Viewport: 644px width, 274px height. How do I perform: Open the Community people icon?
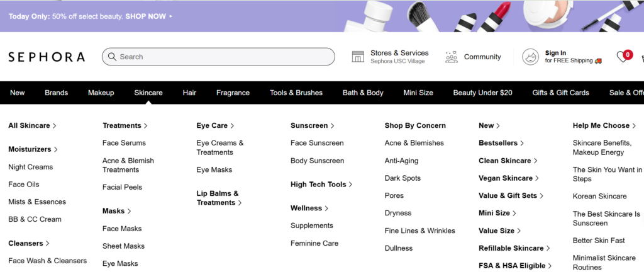tap(451, 57)
